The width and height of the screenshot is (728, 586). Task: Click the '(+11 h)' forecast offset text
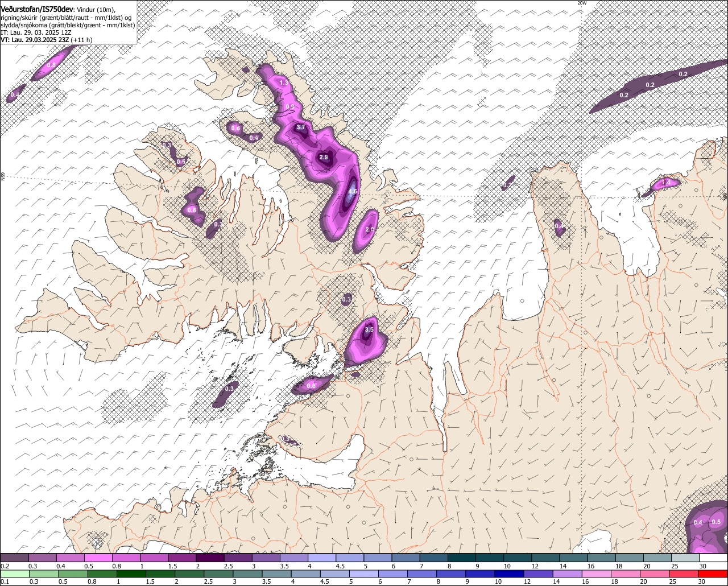tap(82, 40)
